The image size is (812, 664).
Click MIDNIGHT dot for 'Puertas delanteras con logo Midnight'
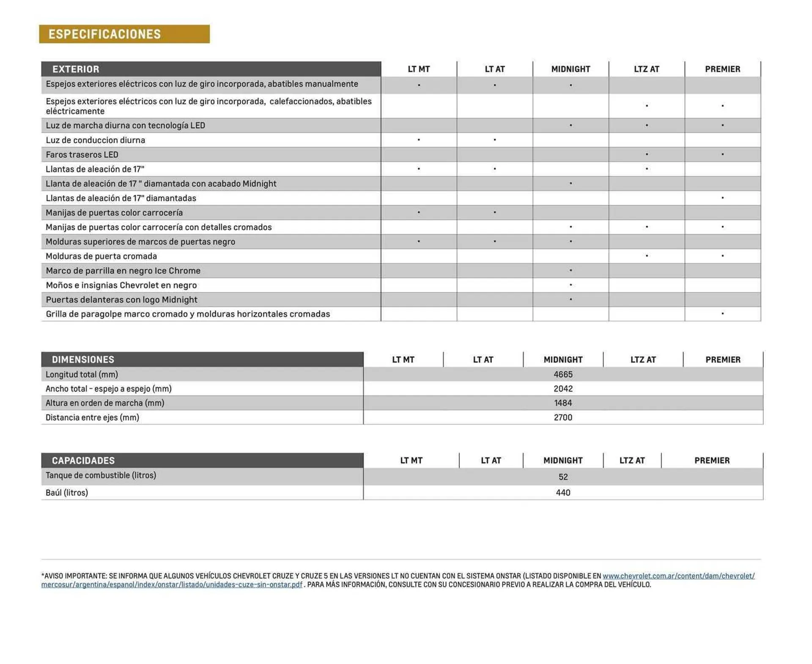[571, 299]
